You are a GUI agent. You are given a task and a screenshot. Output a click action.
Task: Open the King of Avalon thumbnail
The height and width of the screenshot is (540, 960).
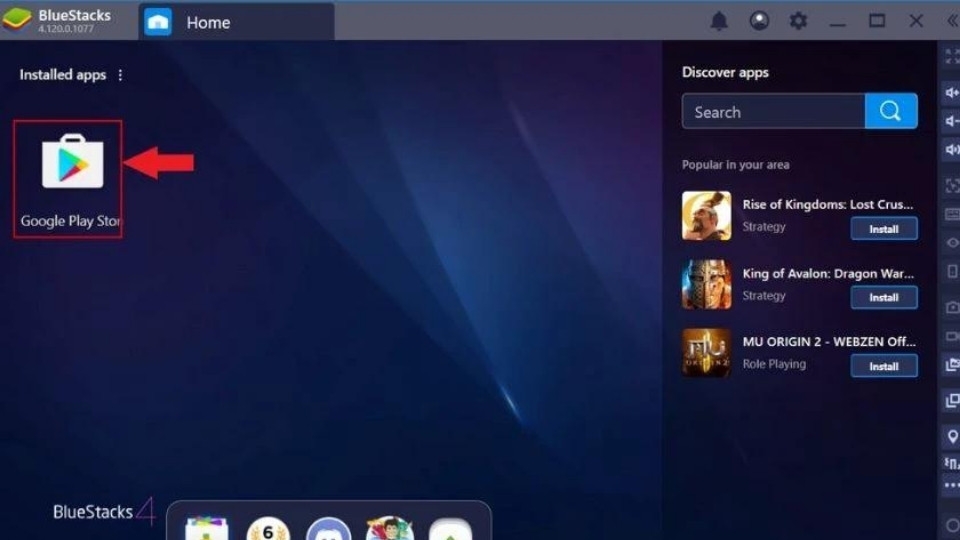pos(707,284)
